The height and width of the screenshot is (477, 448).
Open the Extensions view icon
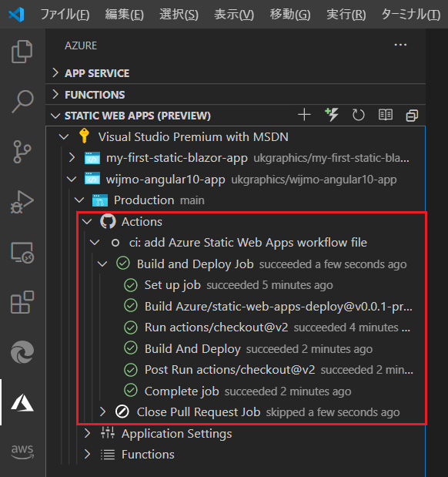click(22, 302)
